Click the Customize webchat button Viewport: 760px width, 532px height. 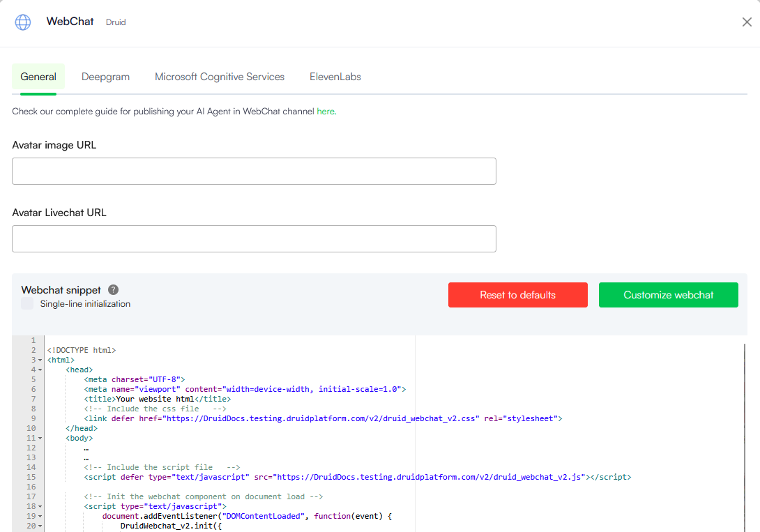[668, 295]
